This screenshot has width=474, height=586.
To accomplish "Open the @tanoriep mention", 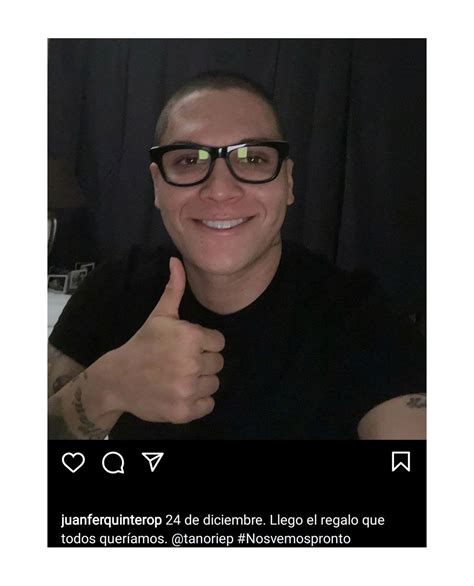I will pos(202,539).
